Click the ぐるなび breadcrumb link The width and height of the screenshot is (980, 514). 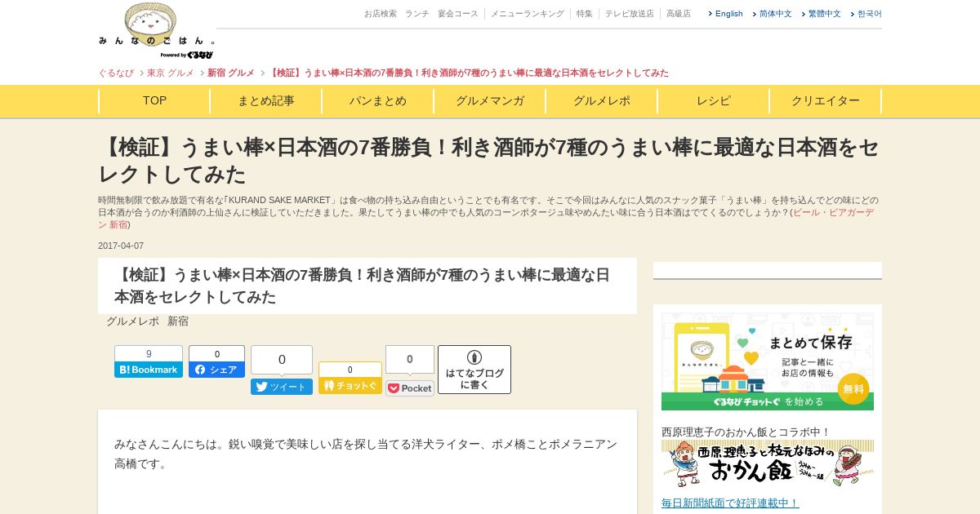click(x=116, y=73)
